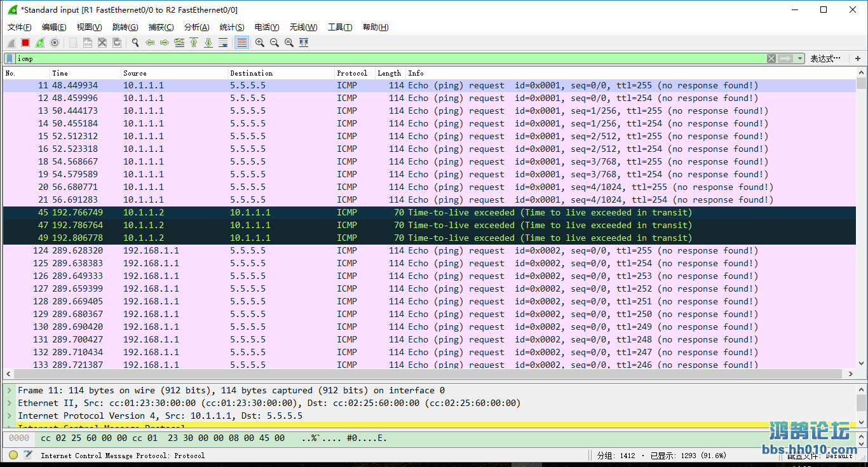Sort by the Protocol column header

tap(355, 73)
